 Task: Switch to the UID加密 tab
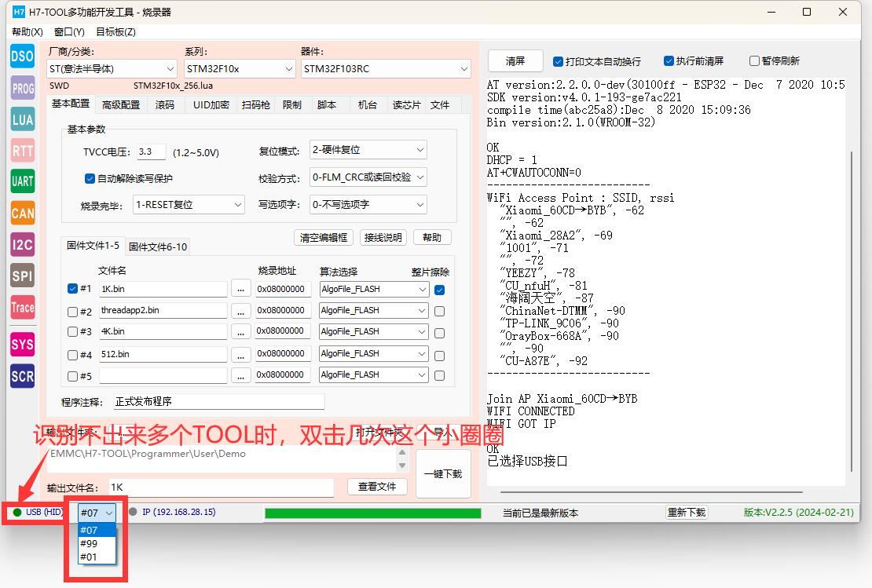pos(211,104)
